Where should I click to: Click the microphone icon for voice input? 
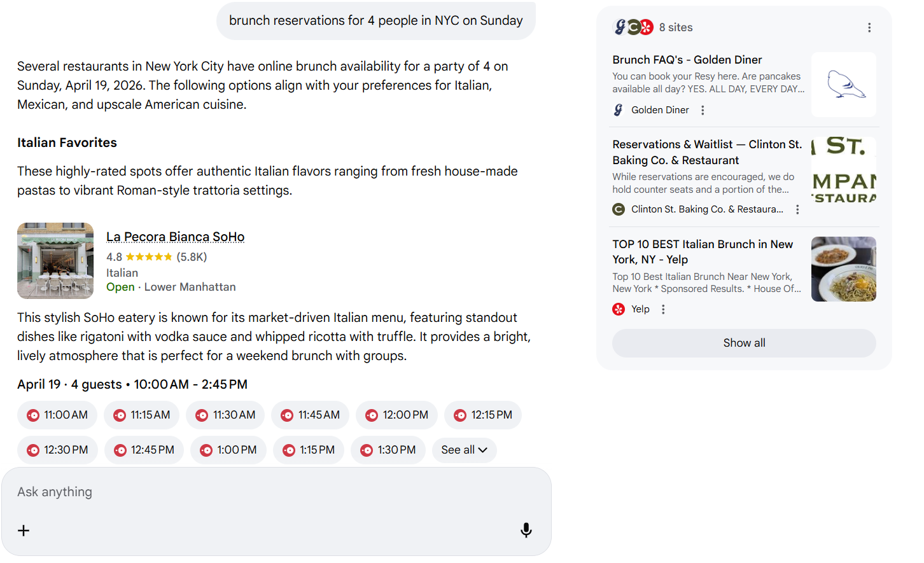coord(526,530)
